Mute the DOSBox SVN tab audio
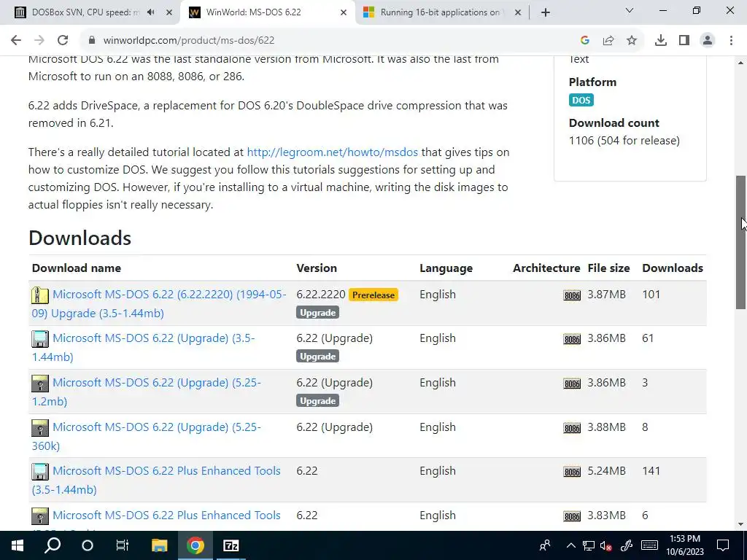Viewport: 747px width, 560px height. click(151, 12)
